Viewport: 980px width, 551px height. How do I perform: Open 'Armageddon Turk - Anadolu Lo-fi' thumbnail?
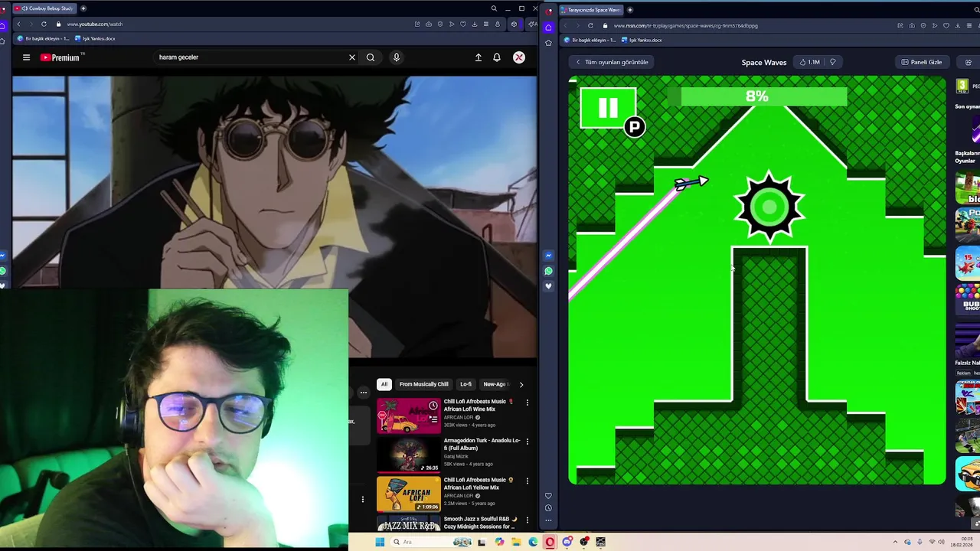[409, 455]
